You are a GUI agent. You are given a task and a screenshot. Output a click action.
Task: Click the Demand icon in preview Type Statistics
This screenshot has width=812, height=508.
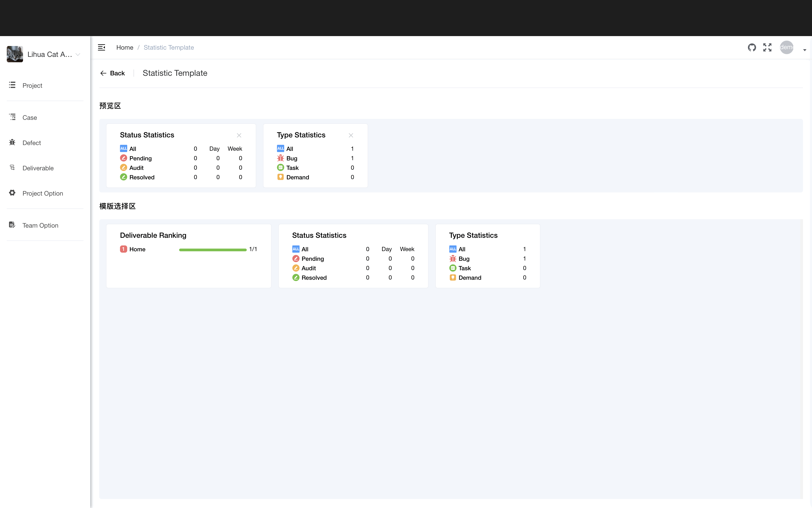281,177
